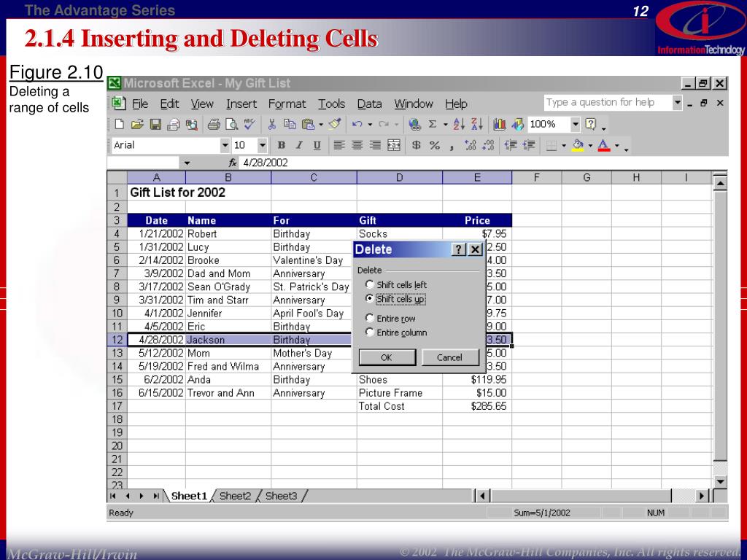This screenshot has width=747, height=560.
Task: Apply Currency Style dollar icon
Action: [x=417, y=145]
